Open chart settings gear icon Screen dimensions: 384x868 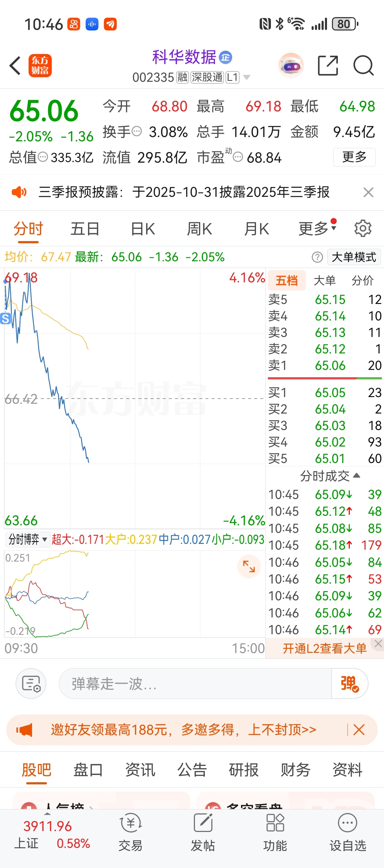[363, 229]
